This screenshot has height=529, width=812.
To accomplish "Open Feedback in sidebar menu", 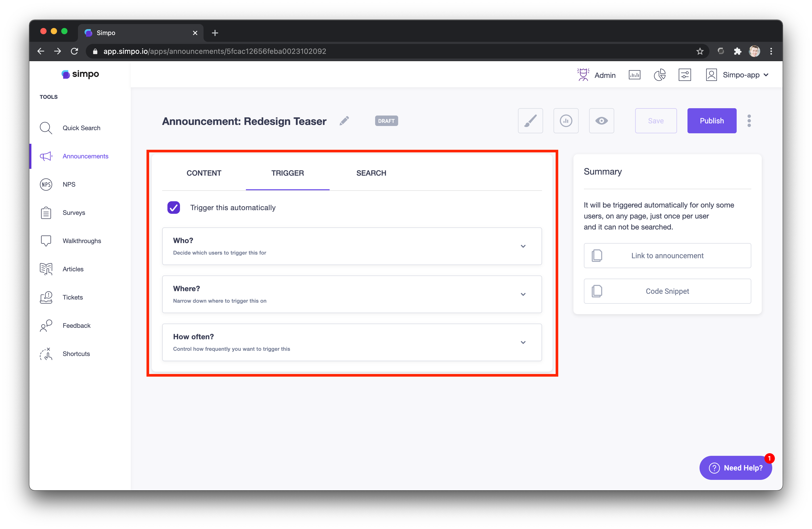I will coord(76,325).
